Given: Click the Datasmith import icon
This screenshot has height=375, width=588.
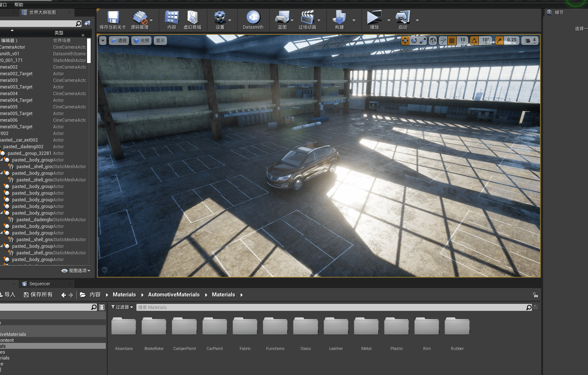Looking at the screenshot, I should click(253, 17).
